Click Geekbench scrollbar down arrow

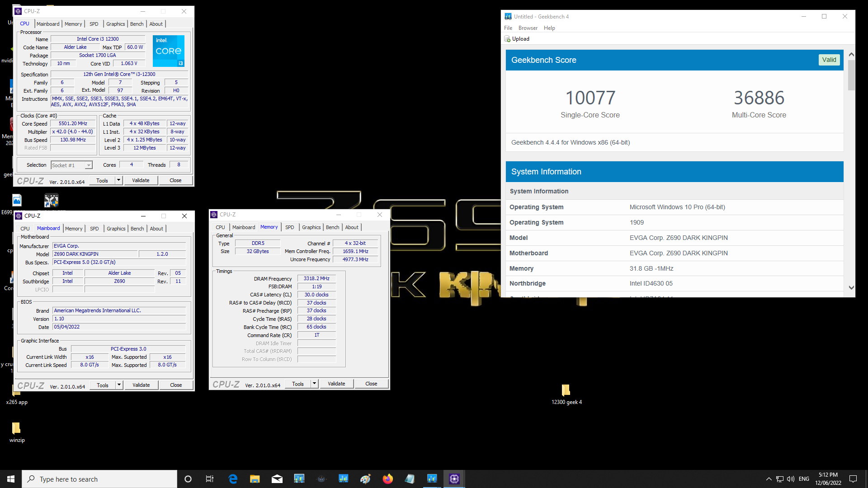pyautogui.click(x=851, y=288)
